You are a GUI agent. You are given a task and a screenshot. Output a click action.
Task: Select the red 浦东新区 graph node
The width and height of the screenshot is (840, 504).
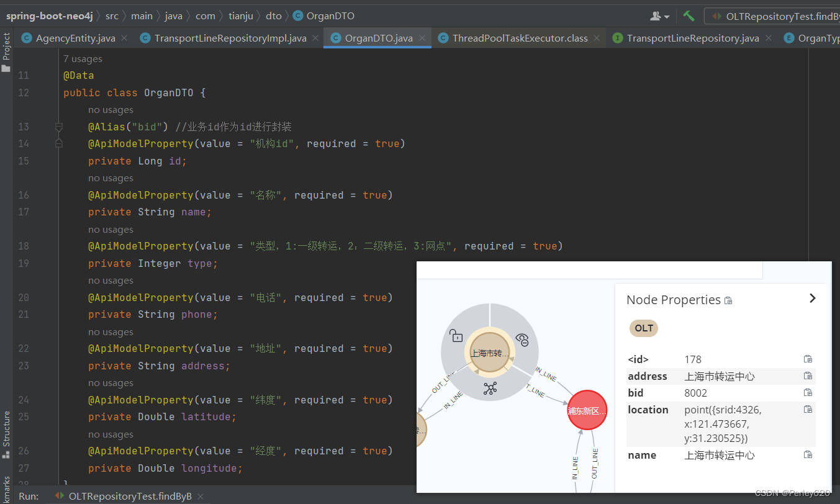[x=587, y=410]
